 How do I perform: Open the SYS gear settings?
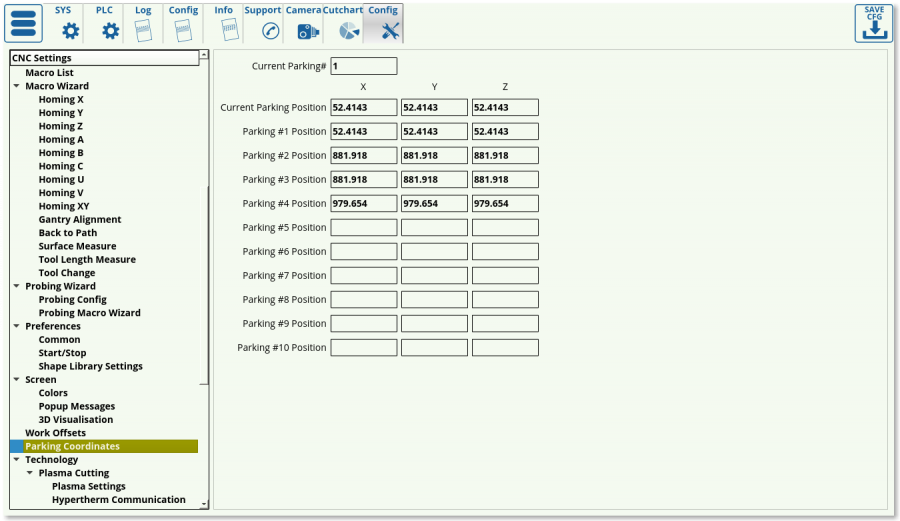tap(70, 30)
